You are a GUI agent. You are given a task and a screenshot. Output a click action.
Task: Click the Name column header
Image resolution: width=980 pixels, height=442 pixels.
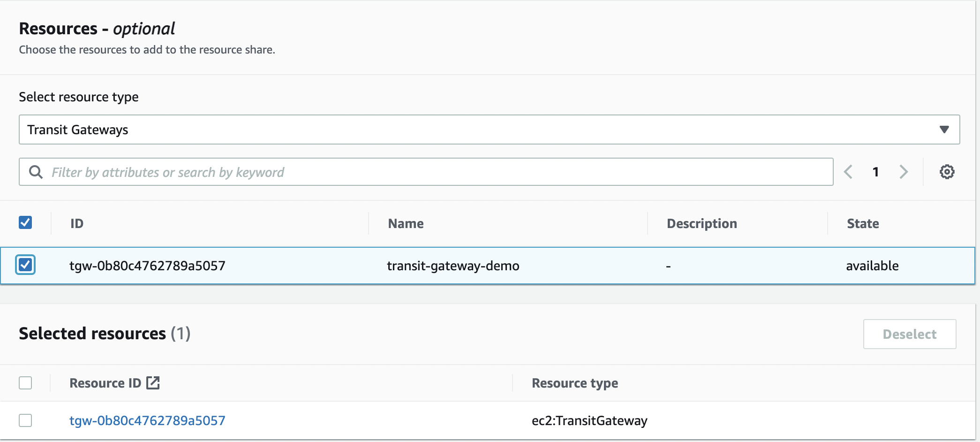coord(406,223)
